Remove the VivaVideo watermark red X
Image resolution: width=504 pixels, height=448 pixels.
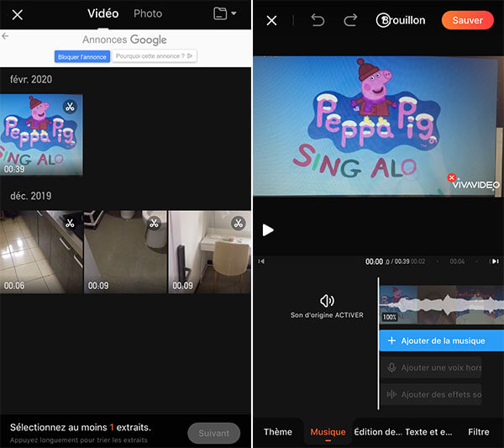pos(451,177)
